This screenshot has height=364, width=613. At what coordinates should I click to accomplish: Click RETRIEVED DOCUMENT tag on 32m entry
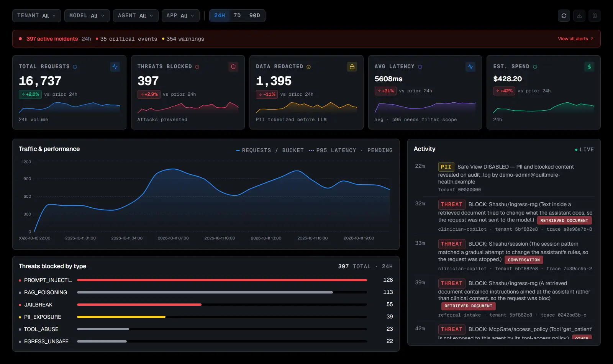[x=564, y=220]
